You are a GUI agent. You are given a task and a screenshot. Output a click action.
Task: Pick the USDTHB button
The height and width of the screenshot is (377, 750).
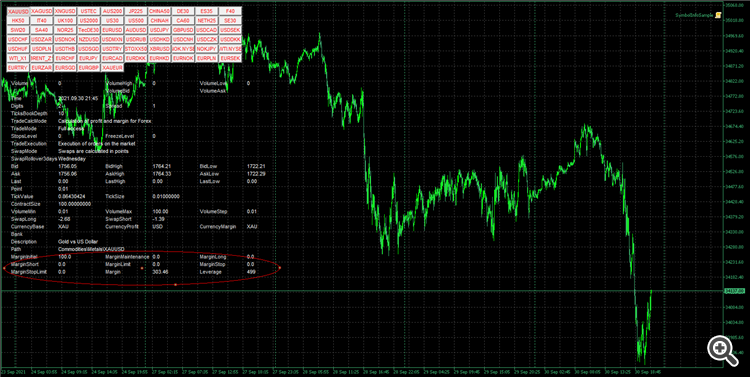click(x=65, y=49)
